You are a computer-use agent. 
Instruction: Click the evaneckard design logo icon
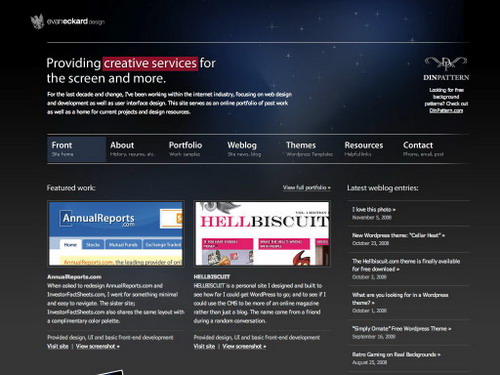(37, 21)
